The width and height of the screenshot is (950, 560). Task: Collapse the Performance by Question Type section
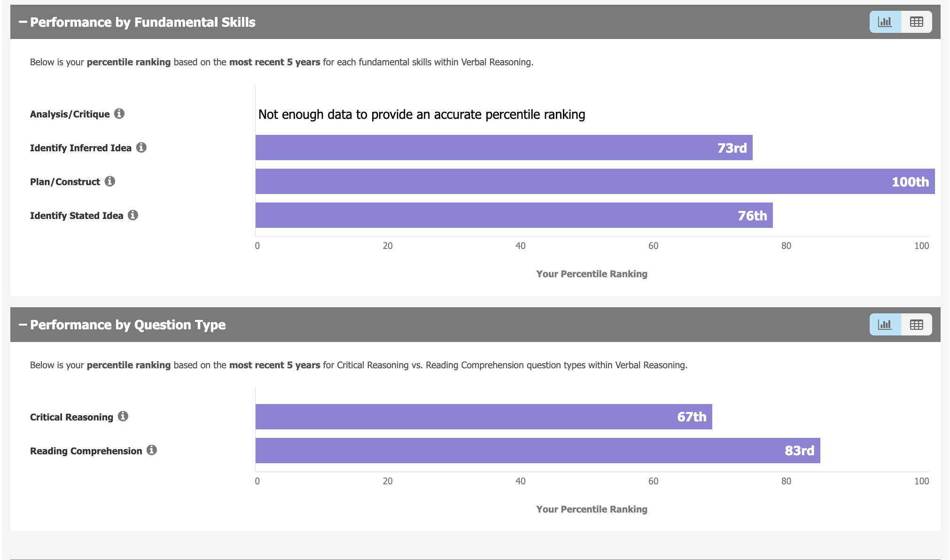click(x=23, y=325)
